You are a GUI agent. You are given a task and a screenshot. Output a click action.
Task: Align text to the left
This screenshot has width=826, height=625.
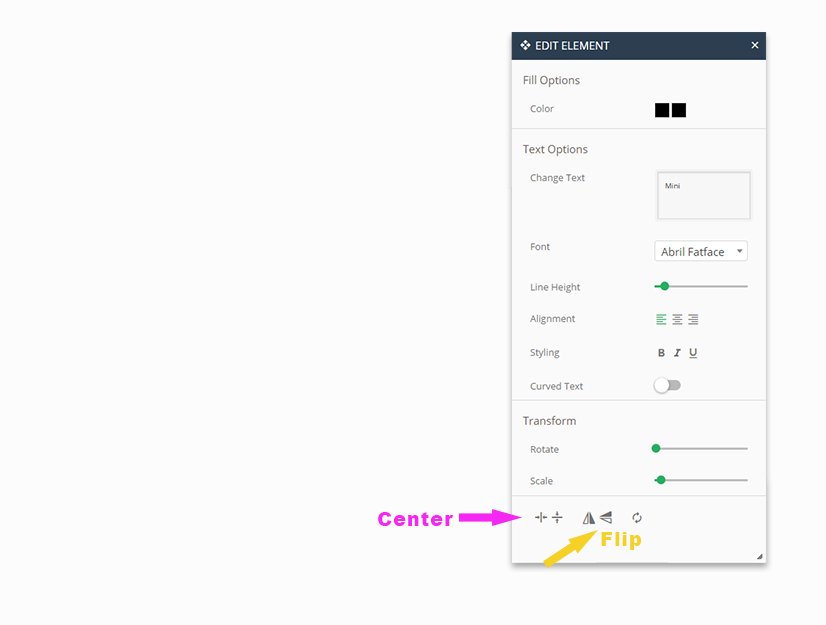[x=661, y=319]
